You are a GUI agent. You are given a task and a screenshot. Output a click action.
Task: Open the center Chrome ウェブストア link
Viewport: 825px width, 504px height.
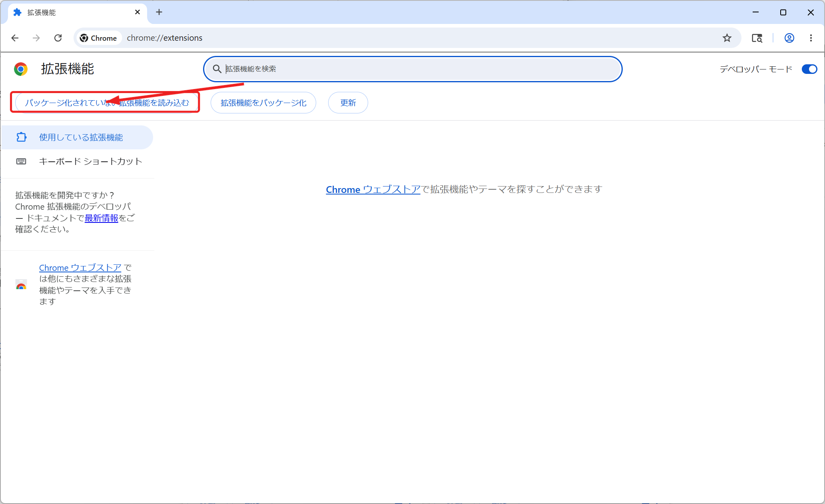[373, 189]
